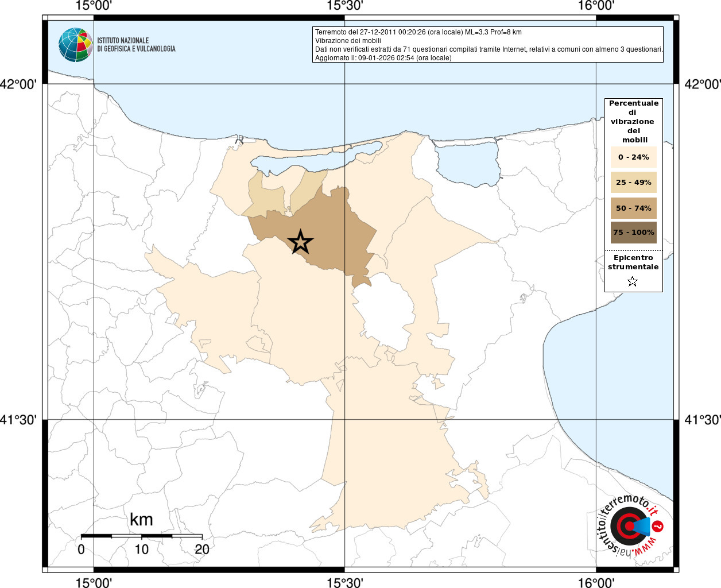Click the left 41°30' latitude label
The image size is (721, 588).
[18, 420]
